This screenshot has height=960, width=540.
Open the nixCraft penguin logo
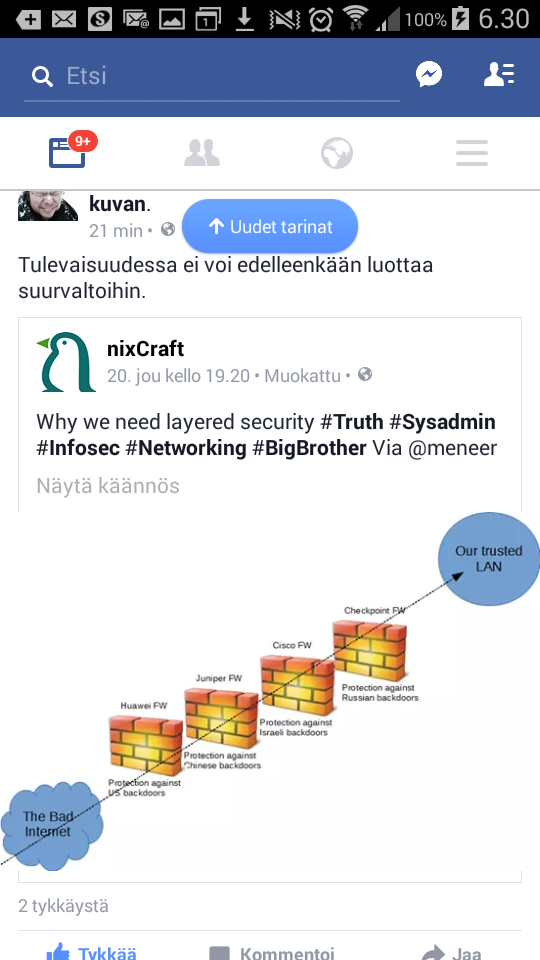pos(66,362)
